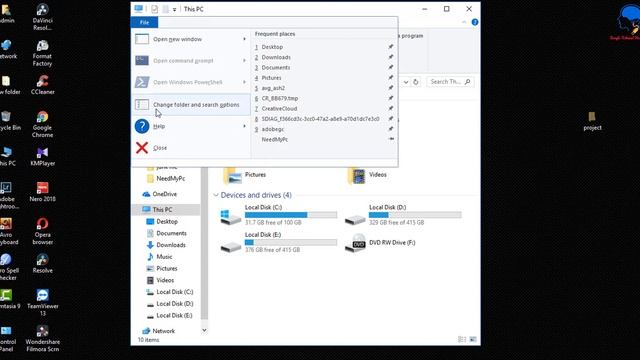Collapse the Devices and drives group
This screenshot has height=360, width=640.
pyautogui.click(x=216, y=195)
